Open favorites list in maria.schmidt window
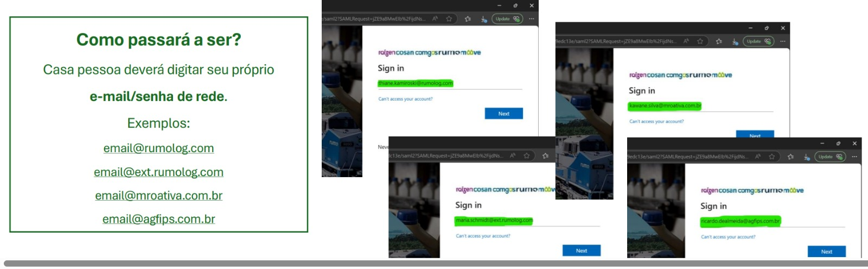This screenshot has height=269, width=868. 546,155
